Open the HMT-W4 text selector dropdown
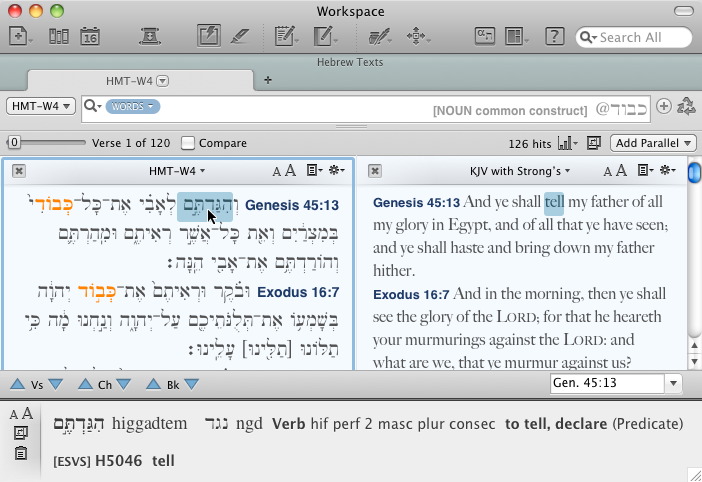The image size is (702, 482). tap(41, 106)
